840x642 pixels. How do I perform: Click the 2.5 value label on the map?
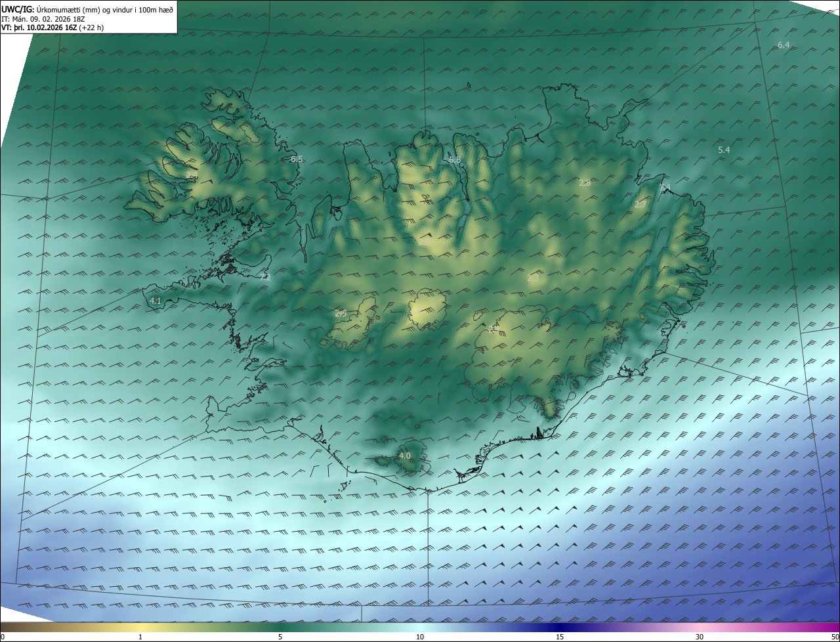[340, 313]
